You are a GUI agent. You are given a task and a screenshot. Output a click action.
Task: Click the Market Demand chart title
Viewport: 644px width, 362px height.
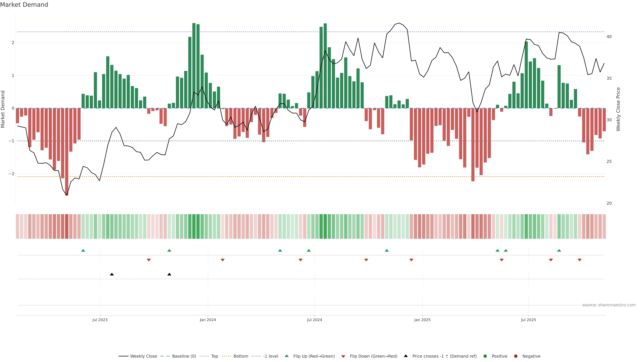(24, 5)
